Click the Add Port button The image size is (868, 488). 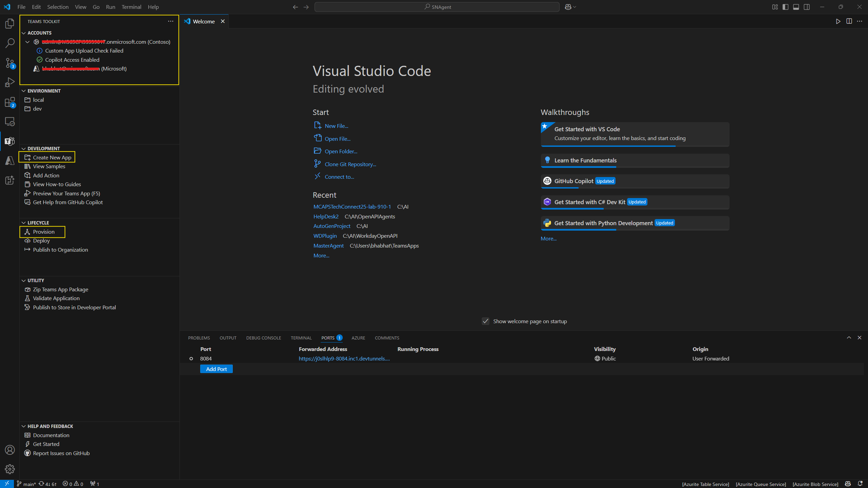[216, 369]
